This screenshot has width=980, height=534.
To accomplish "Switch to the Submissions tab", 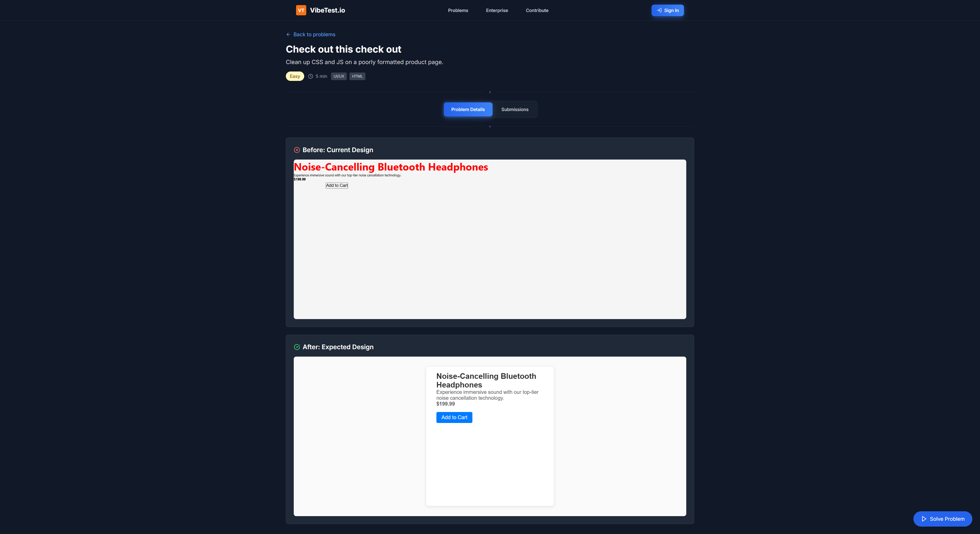I will pyautogui.click(x=515, y=110).
